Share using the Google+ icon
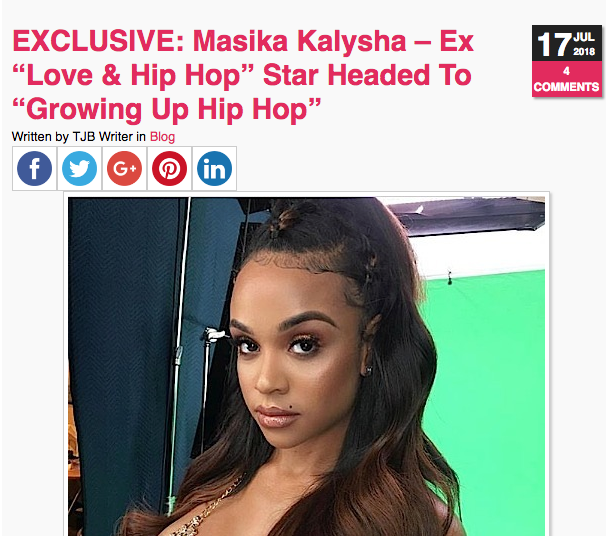The height and width of the screenshot is (536, 606). pyautogui.click(x=124, y=168)
